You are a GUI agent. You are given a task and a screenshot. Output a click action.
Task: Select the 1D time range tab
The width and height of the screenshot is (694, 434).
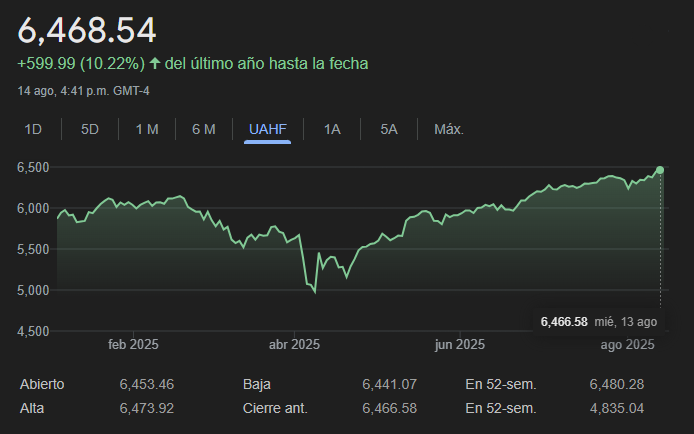tap(33, 129)
